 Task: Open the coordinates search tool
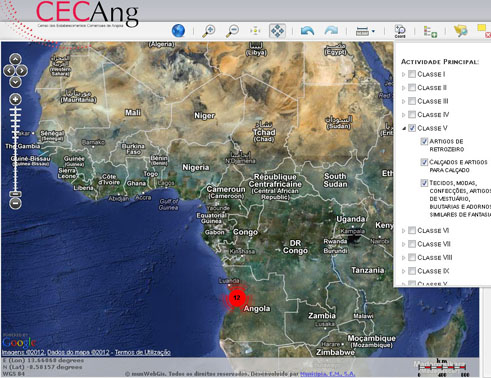pos(400,31)
